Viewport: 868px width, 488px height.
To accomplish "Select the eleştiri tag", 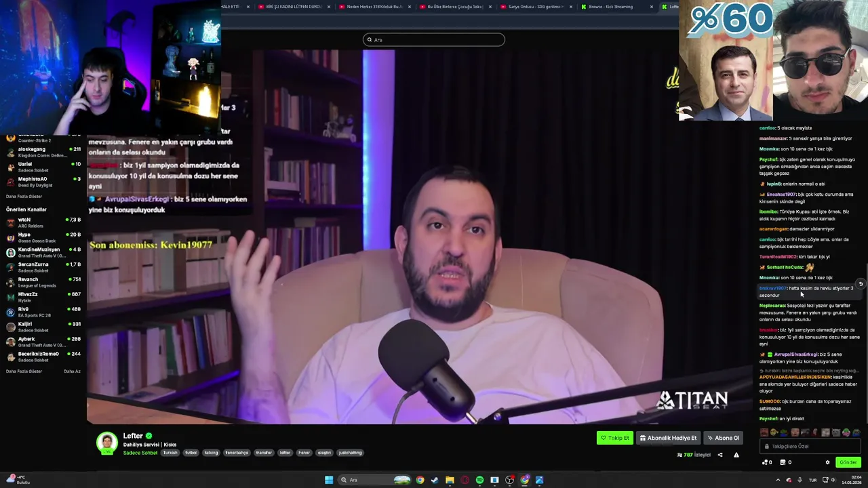I will (324, 453).
